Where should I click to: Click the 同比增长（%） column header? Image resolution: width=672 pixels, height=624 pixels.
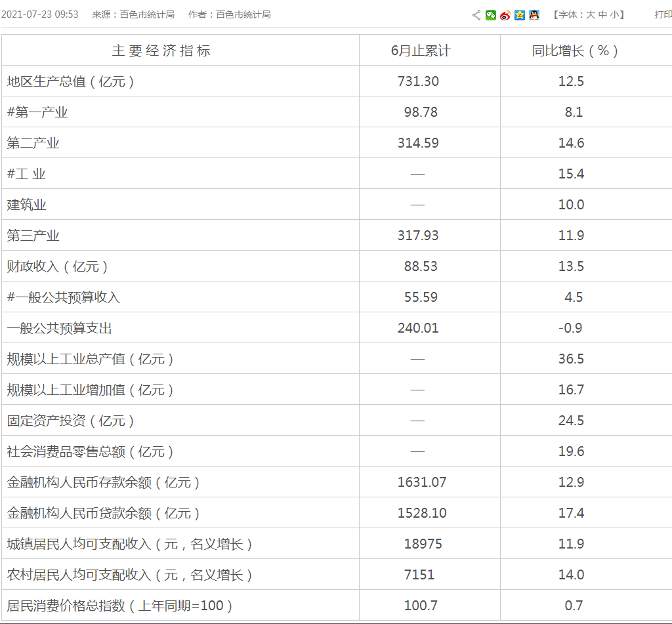575,51
